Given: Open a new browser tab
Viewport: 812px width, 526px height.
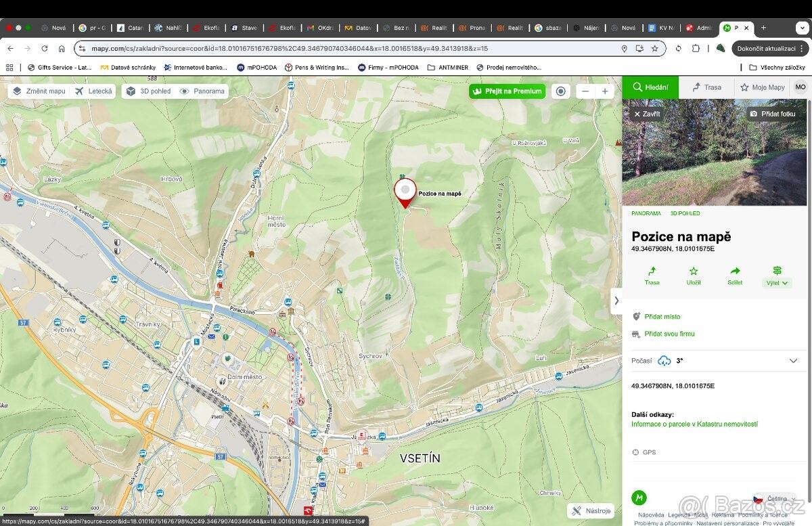Looking at the screenshot, I should 764,28.
